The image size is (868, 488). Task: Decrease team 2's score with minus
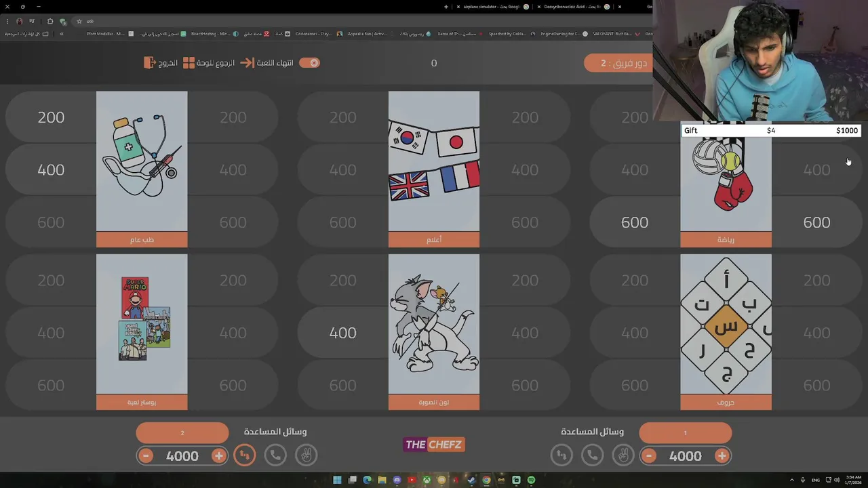tap(146, 456)
